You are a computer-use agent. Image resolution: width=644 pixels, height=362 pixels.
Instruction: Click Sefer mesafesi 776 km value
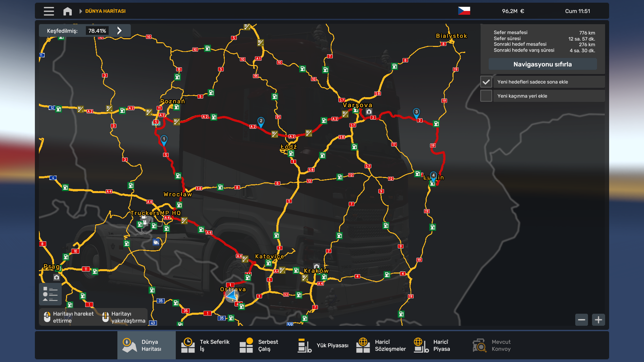point(587,33)
